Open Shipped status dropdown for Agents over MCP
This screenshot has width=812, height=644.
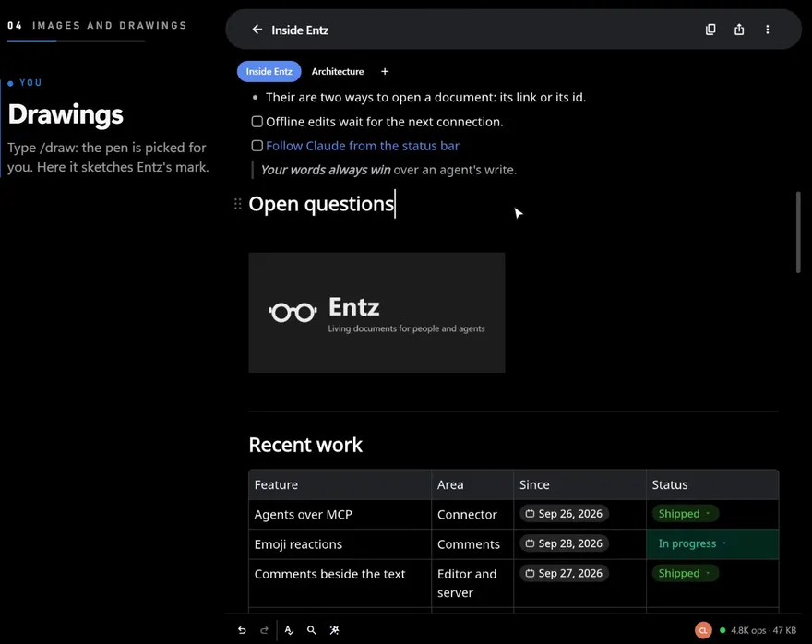[685, 514]
